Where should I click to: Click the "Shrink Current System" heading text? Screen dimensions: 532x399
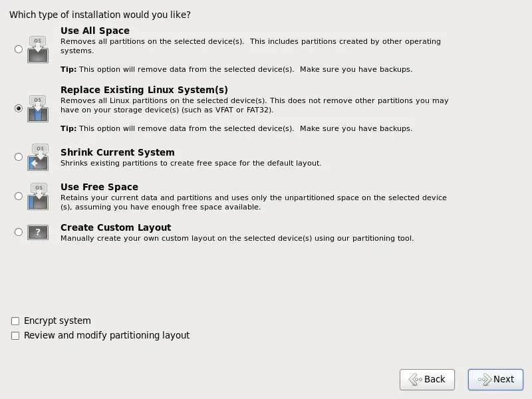point(118,152)
